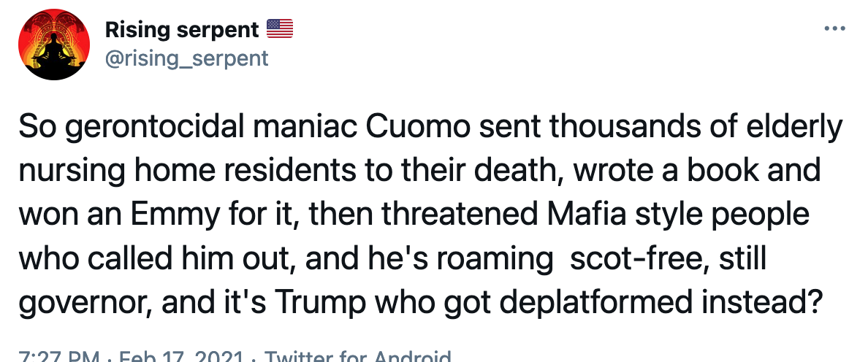Click the Rising serpent profile avatar
Viewport: 868px width, 362px height.
click(53, 45)
